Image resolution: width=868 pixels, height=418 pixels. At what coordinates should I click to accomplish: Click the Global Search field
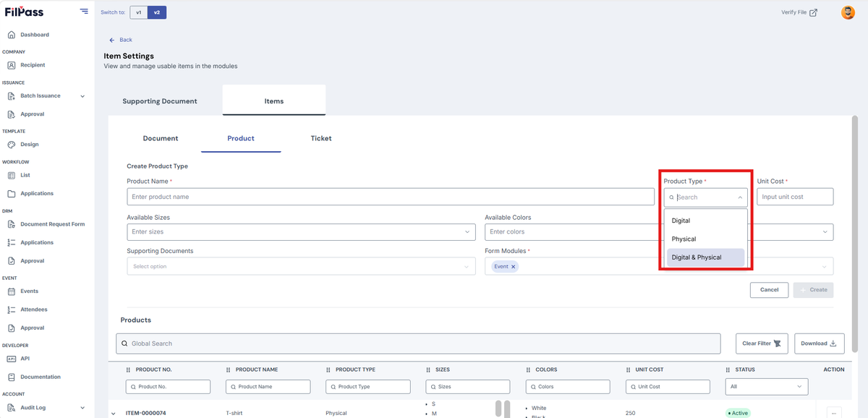click(418, 344)
